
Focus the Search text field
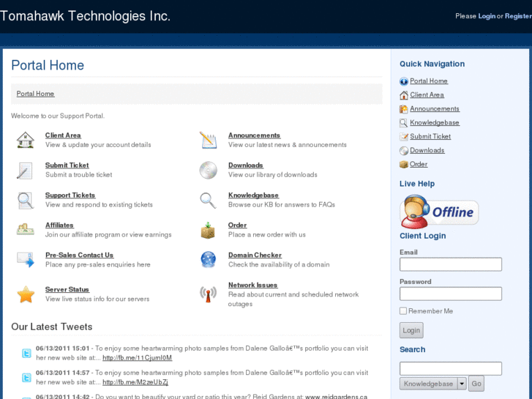451,368
